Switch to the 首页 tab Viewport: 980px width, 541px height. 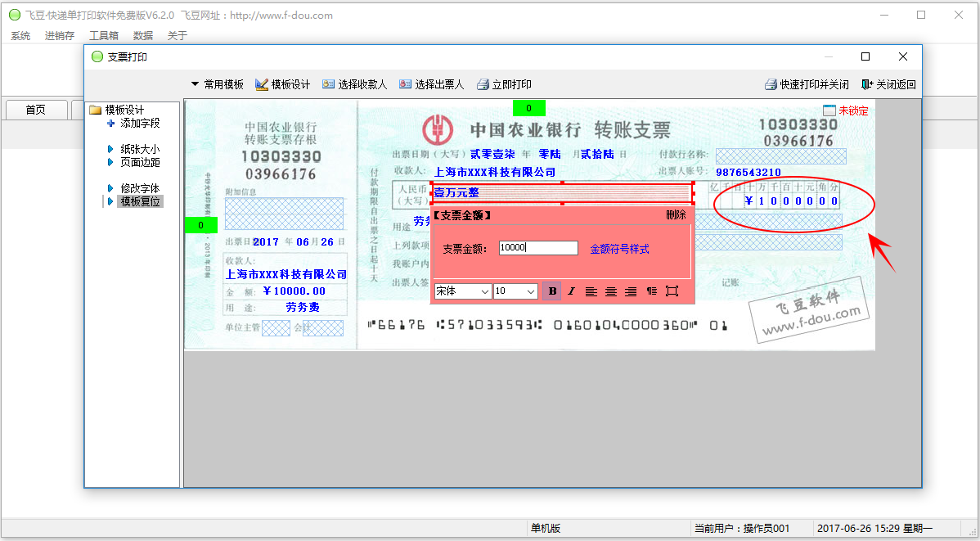click(36, 110)
